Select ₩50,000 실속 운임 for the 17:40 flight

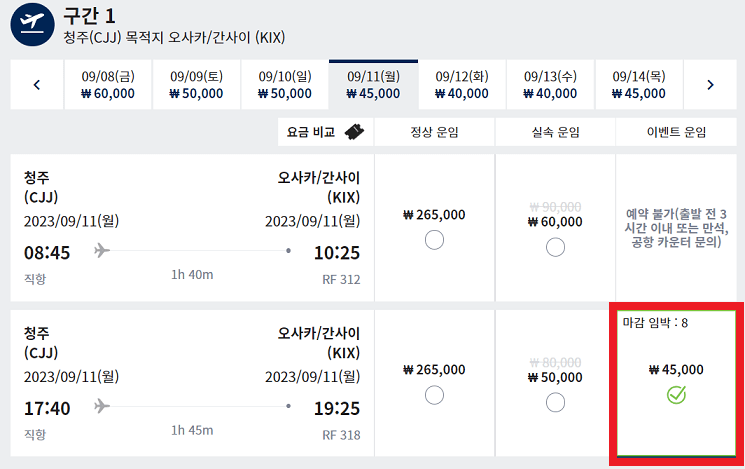coord(555,402)
